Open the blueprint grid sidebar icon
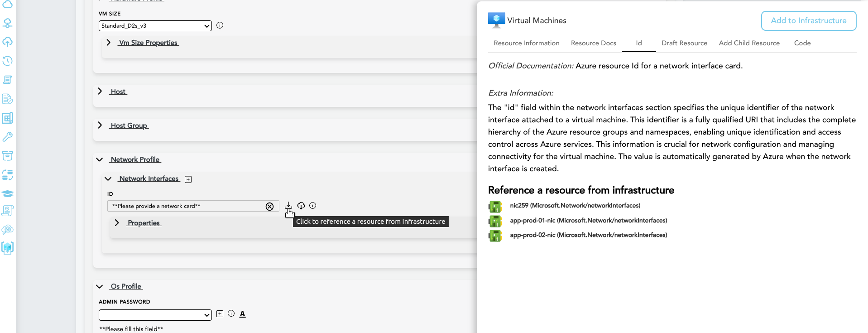Viewport: 868px width, 333px height. (x=7, y=118)
